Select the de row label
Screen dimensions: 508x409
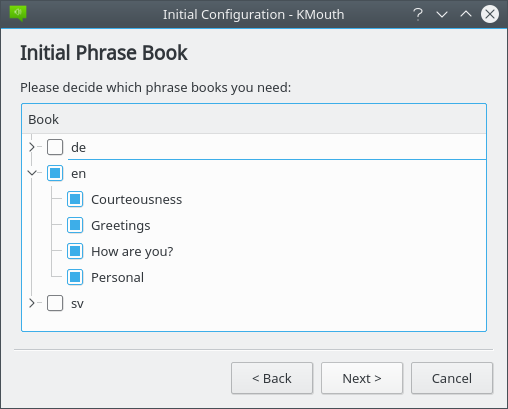(78, 147)
